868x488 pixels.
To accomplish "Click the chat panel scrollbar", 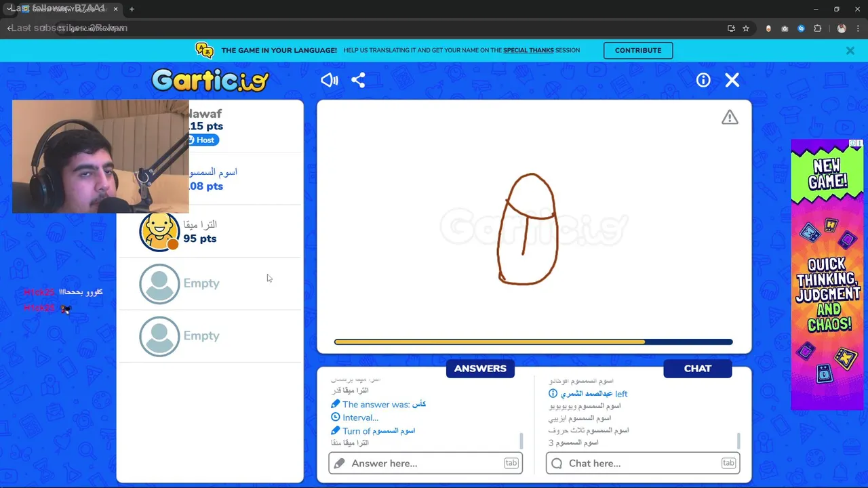I will tap(738, 441).
